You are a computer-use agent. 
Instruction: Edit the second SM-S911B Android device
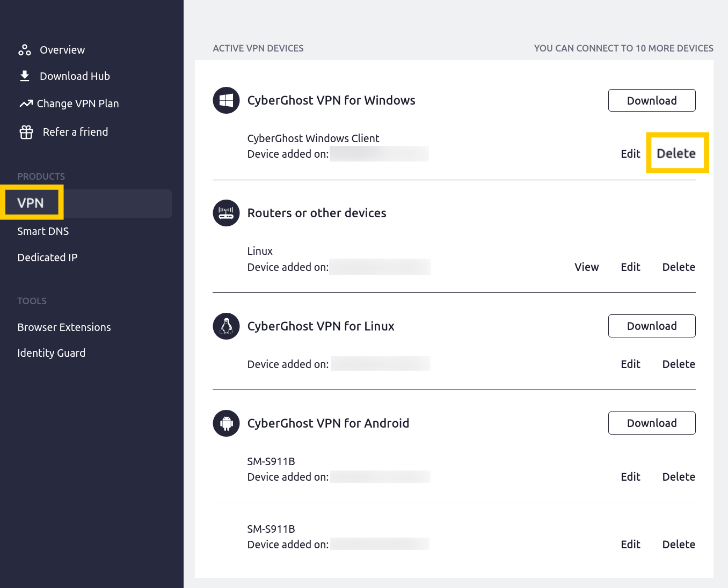click(630, 545)
